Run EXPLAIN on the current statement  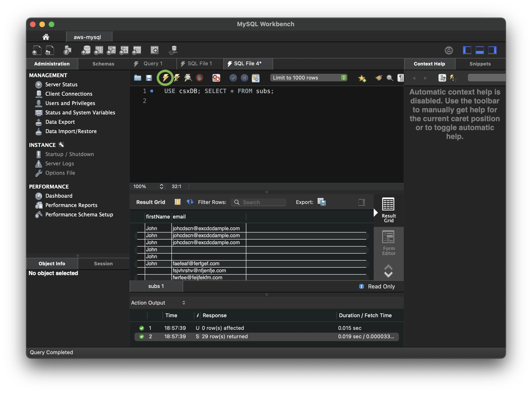pos(188,78)
